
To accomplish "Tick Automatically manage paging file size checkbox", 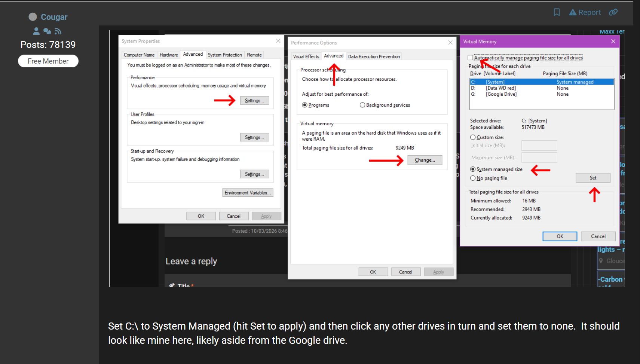I will click(471, 58).
